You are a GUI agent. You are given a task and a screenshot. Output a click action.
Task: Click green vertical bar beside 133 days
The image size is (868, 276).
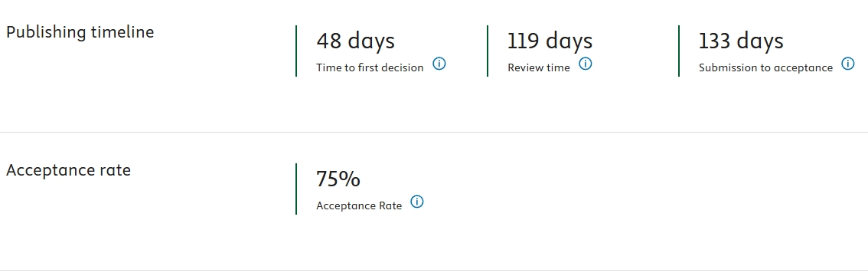pyautogui.click(x=679, y=51)
